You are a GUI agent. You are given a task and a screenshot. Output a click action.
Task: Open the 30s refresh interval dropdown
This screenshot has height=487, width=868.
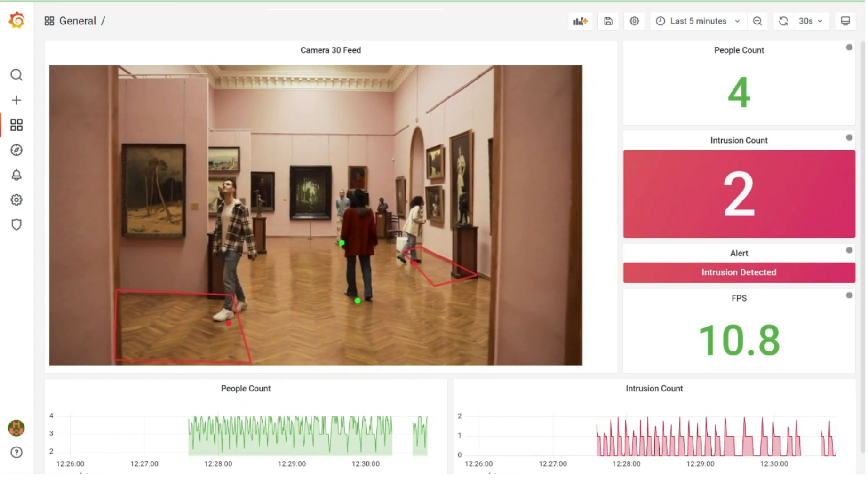tap(811, 21)
